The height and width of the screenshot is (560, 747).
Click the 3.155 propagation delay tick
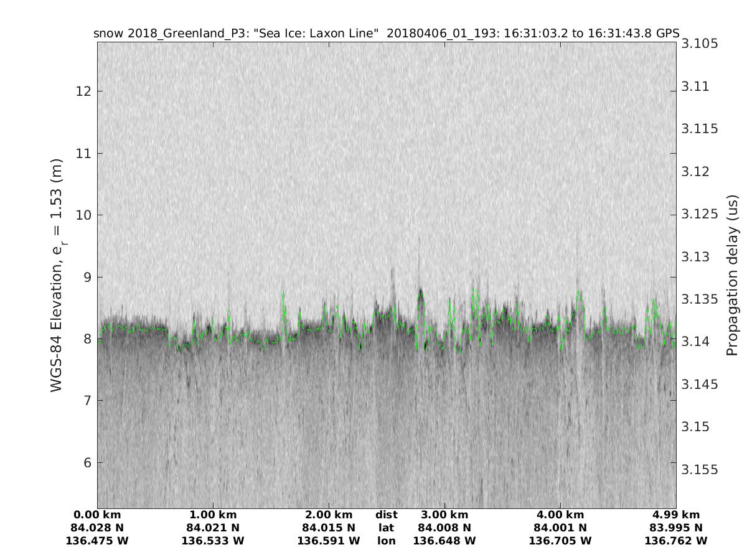tap(700, 470)
